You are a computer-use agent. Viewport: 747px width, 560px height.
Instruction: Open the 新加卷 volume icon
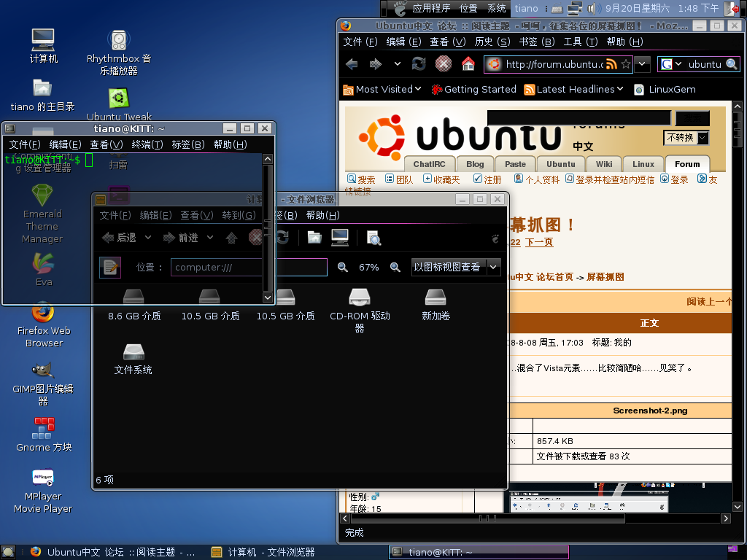coord(436,297)
